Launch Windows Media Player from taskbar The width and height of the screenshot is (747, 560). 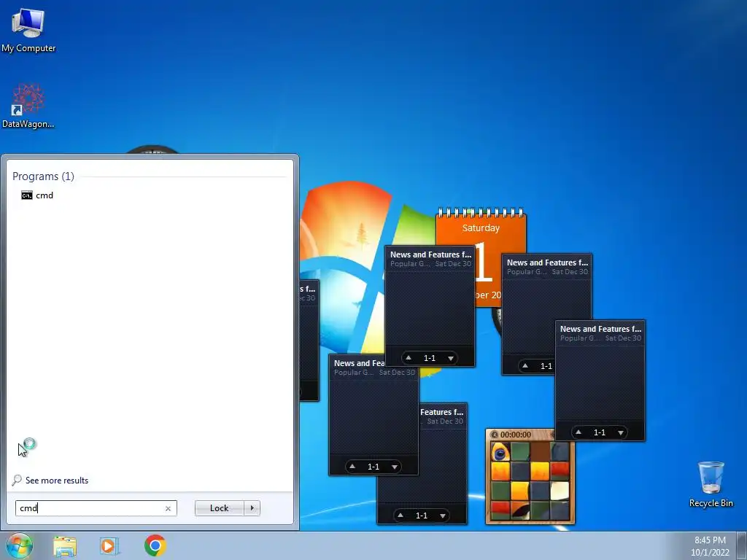tap(109, 546)
